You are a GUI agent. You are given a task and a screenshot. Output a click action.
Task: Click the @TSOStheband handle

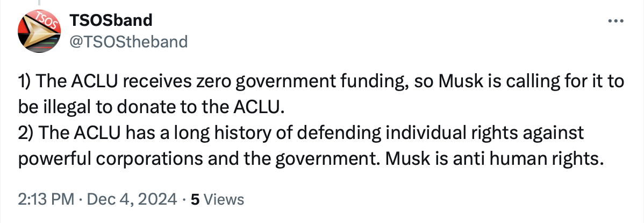[x=128, y=41]
